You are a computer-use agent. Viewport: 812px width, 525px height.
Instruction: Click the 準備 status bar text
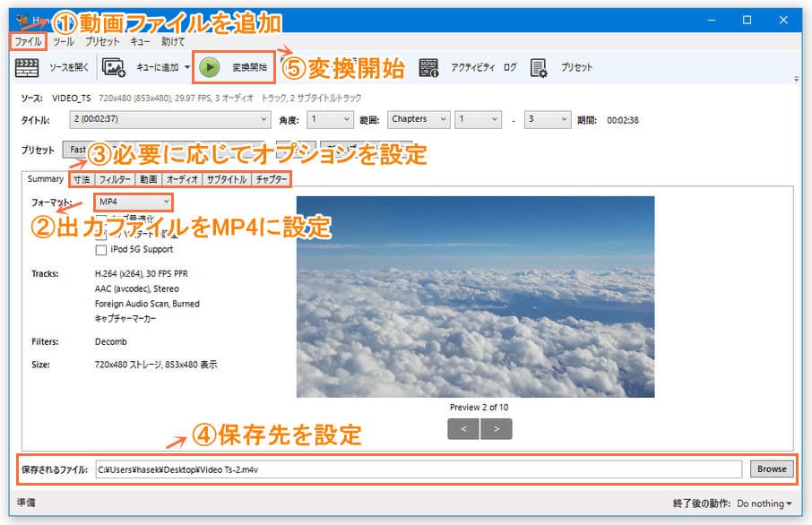point(26,503)
